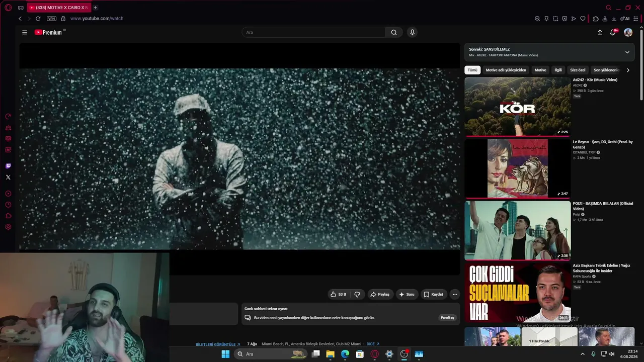
Task: Open the extensions puzzle icon
Action: (596, 19)
